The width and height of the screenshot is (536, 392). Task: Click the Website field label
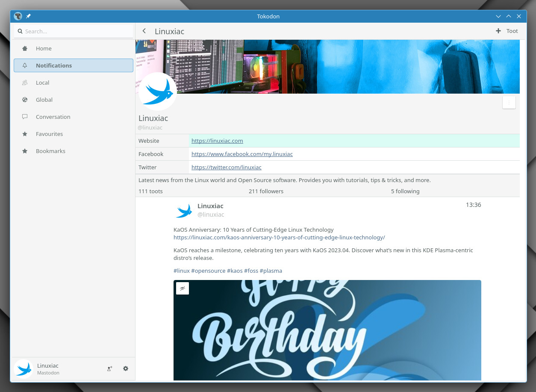149,141
